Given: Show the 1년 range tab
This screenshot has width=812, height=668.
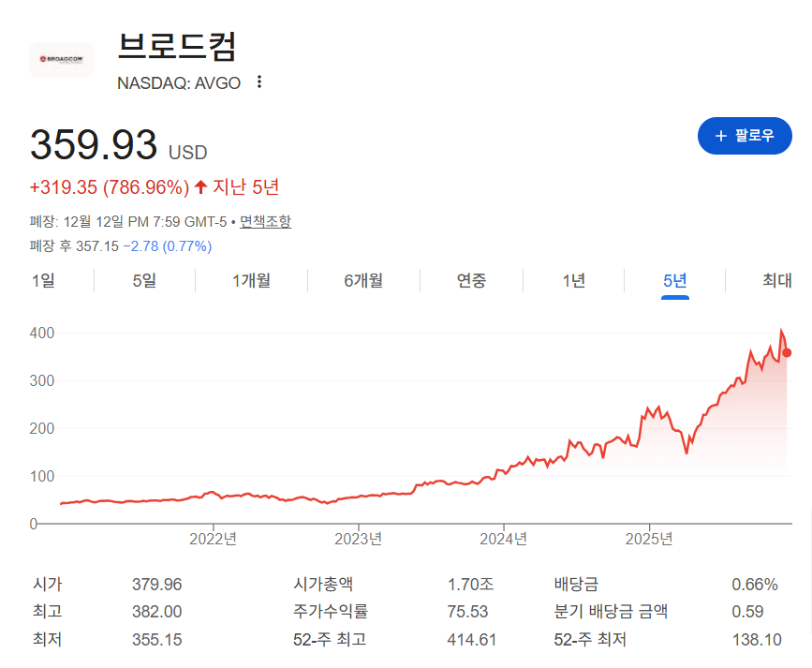Looking at the screenshot, I should [574, 280].
